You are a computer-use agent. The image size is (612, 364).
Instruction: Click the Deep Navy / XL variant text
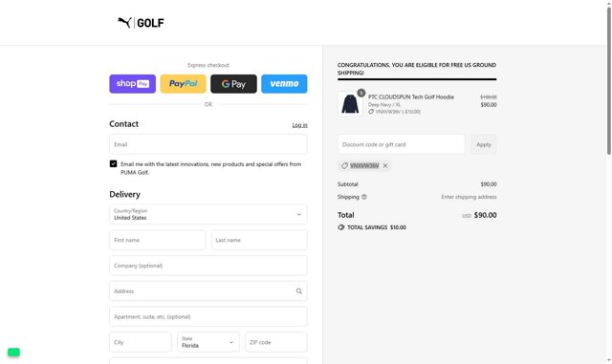coord(384,104)
